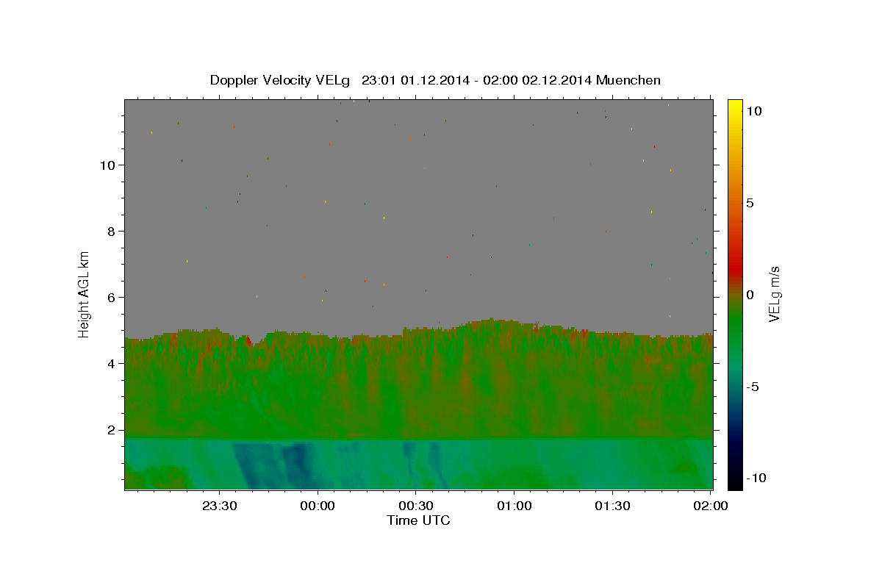The width and height of the screenshot is (882, 588).
Task: Select the 'Height AGL km' axis label
Action: (85, 294)
